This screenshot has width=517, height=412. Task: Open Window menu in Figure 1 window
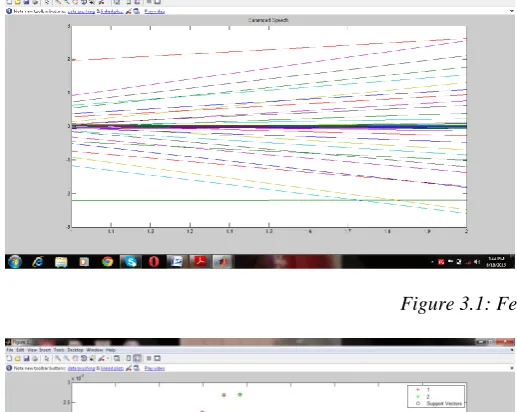[x=95, y=350]
